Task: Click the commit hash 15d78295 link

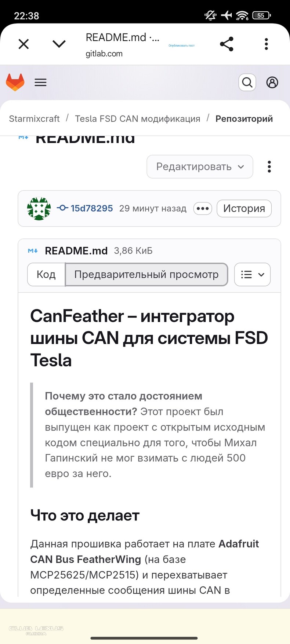Action: [x=91, y=208]
